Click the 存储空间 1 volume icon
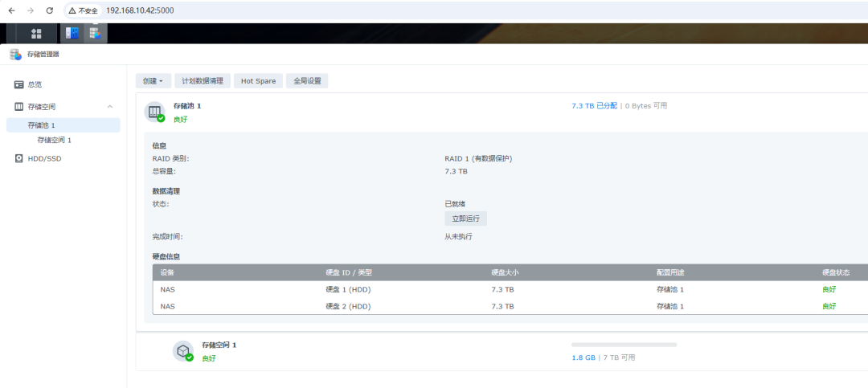This screenshot has height=388, width=868. pyautogui.click(x=184, y=351)
